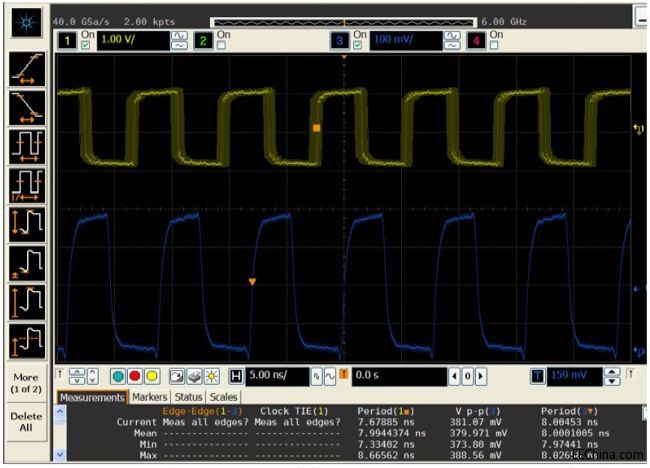Click the V p-p(3) measurement header
The width and height of the screenshot is (650, 468).
pos(478,411)
